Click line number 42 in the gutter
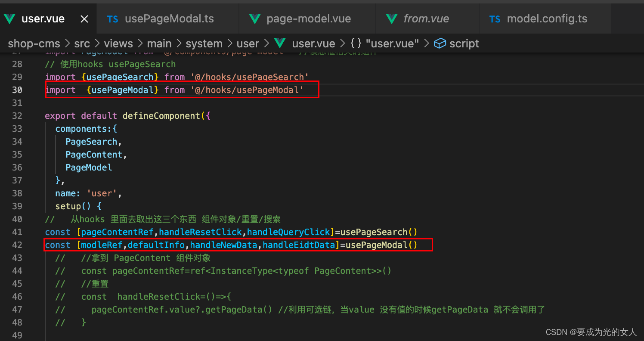Image resolution: width=644 pixels, height=341 pixels. click(x=17, y=245)
